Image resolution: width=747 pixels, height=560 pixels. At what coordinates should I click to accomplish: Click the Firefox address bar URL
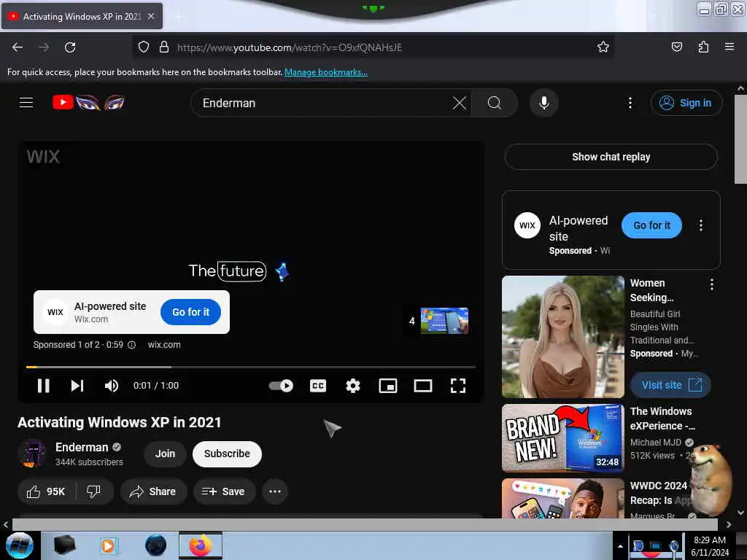290,47
